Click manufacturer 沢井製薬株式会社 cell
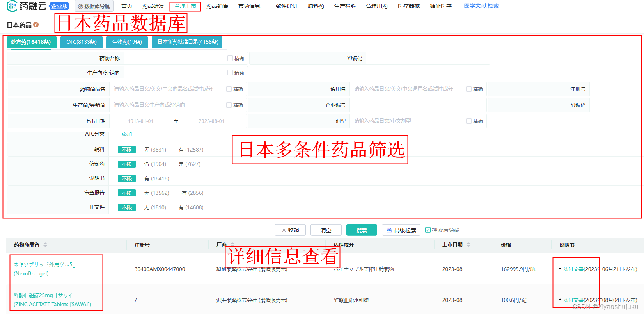 pos(252,300)
